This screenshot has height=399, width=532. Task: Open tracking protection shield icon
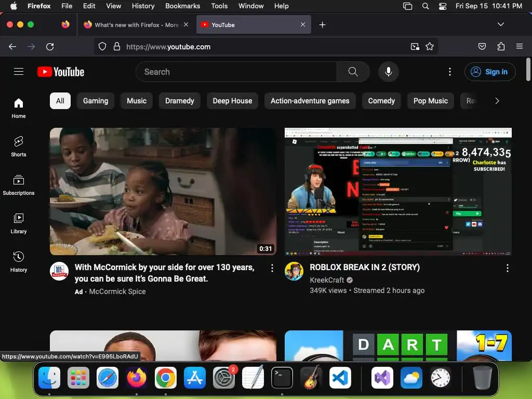point(102,46)
